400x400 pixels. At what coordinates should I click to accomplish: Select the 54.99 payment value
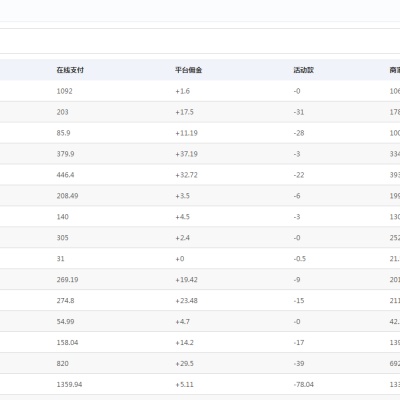click(x=65, y=322)
